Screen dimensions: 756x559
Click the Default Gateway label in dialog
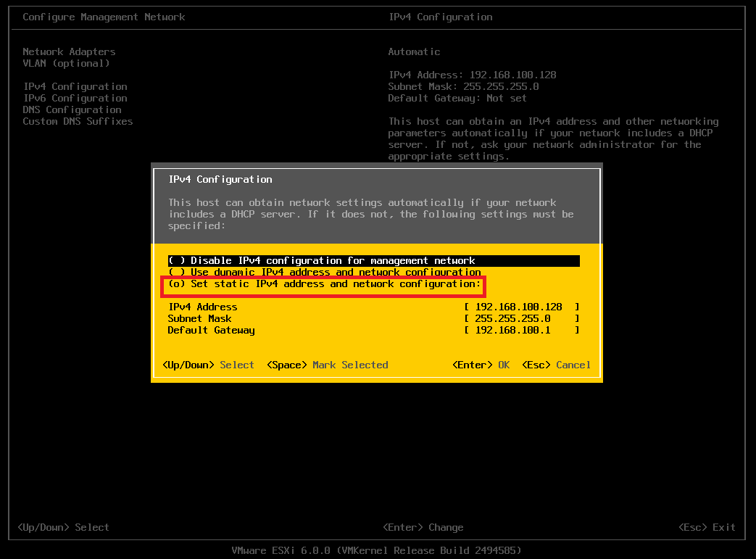(211, 331)
